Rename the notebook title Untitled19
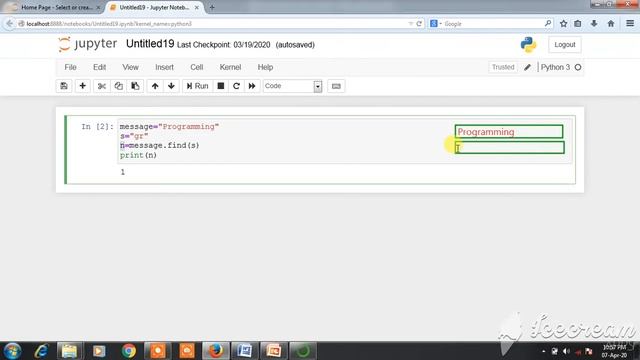 click(150, 44)
